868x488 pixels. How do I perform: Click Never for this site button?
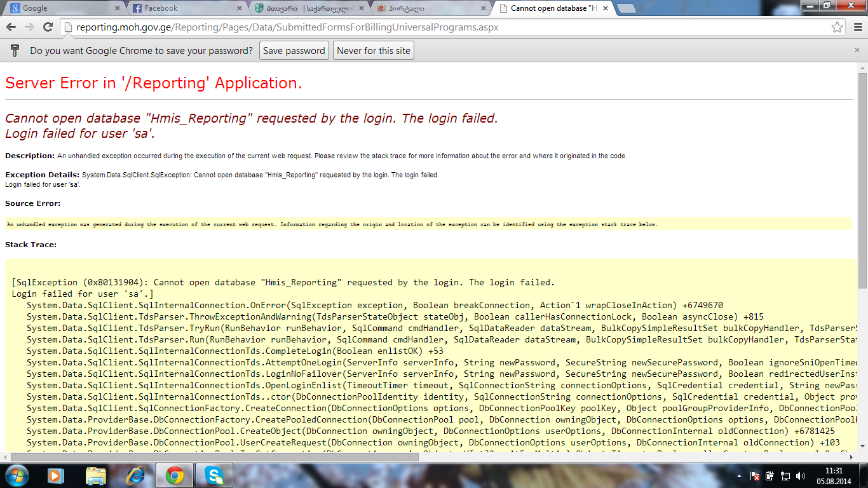pos(374,51)
